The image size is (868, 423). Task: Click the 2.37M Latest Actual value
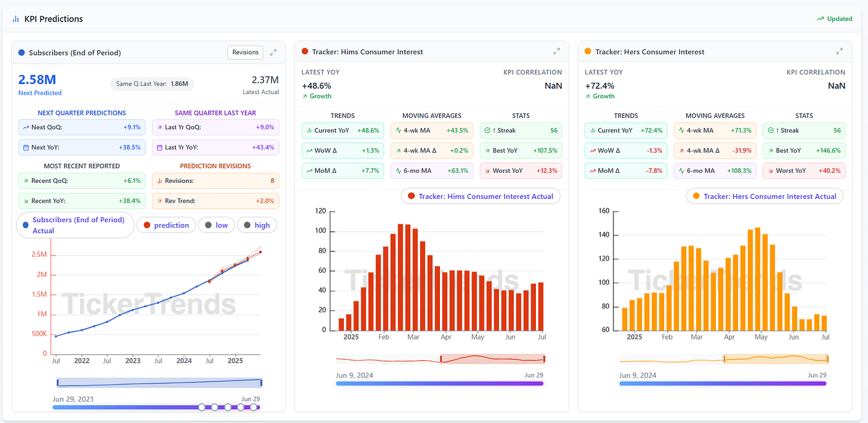pyautogui.click(x=265, y=80)
